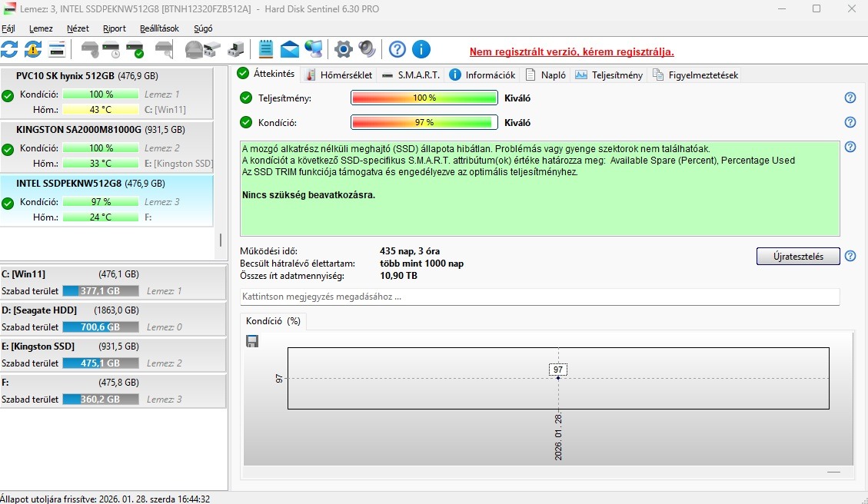Click the single disk tools toolbar icon

point(236,50)
